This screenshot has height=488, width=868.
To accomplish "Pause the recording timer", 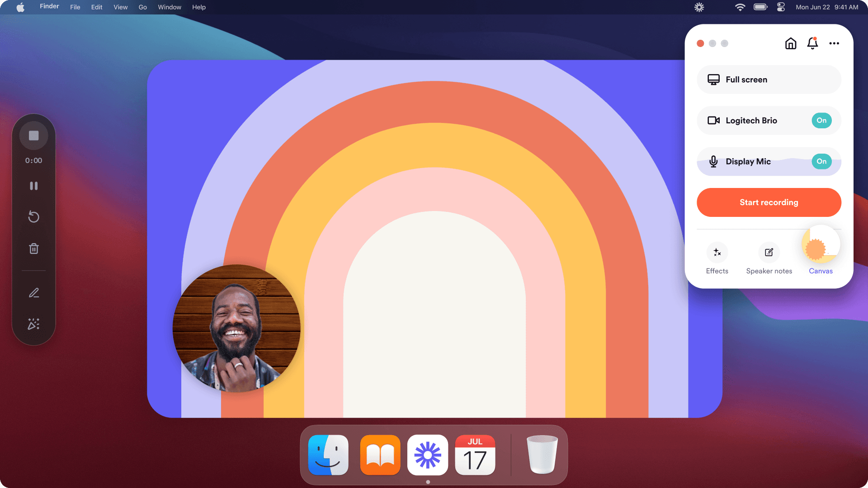I will click(x=34, y=186).
